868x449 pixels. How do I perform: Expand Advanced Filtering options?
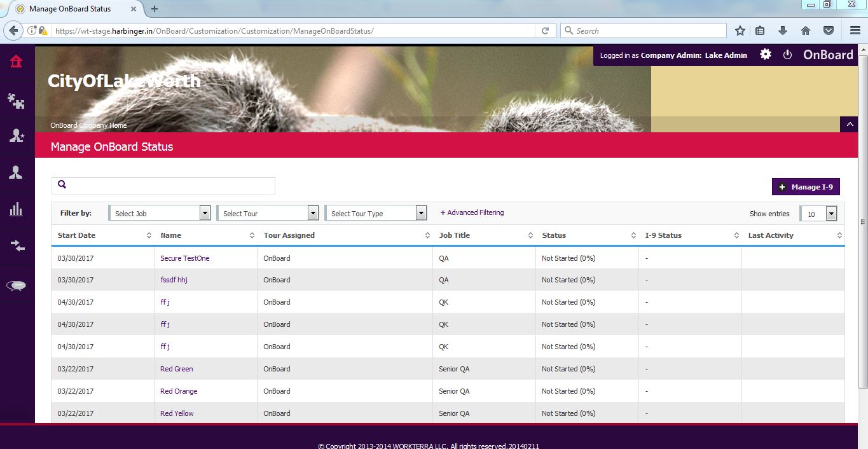(472, 212)
